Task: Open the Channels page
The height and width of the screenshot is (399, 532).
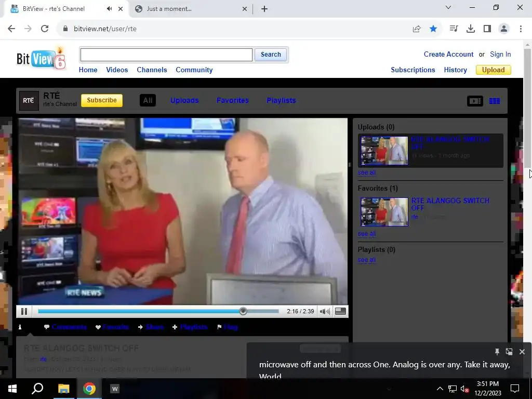Action: [152, 70]
